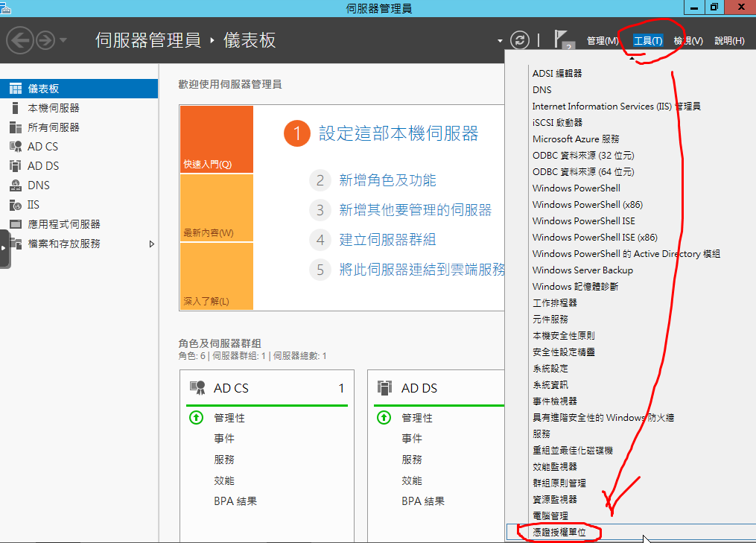756x543 pixels.
Task: Open the 管理(M) menu
Action: tap(603, 41)
